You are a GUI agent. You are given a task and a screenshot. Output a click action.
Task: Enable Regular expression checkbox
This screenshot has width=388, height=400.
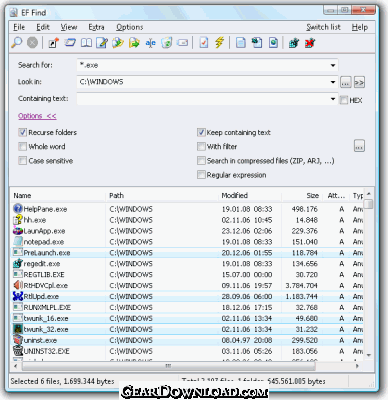point(201,175)
